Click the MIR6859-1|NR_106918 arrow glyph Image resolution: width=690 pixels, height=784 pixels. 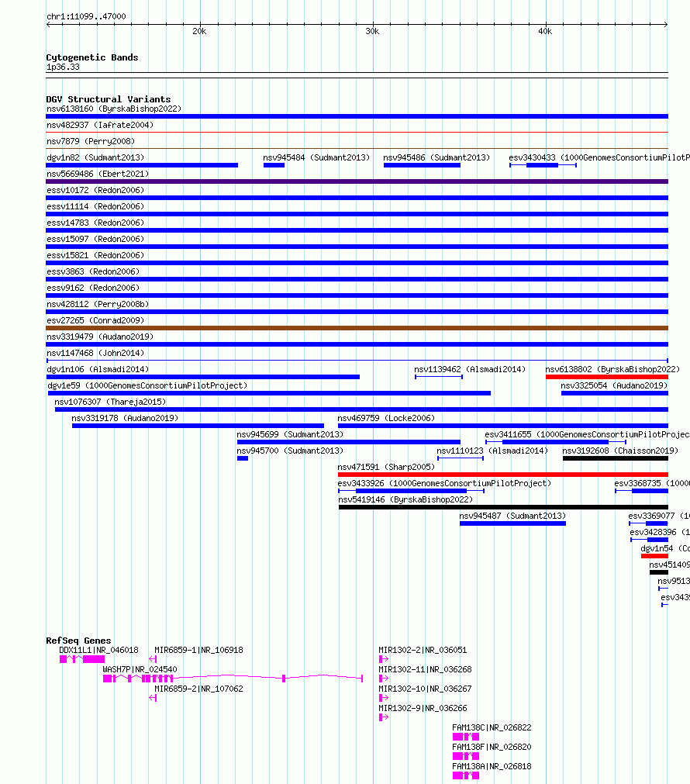tap(153, 659)
